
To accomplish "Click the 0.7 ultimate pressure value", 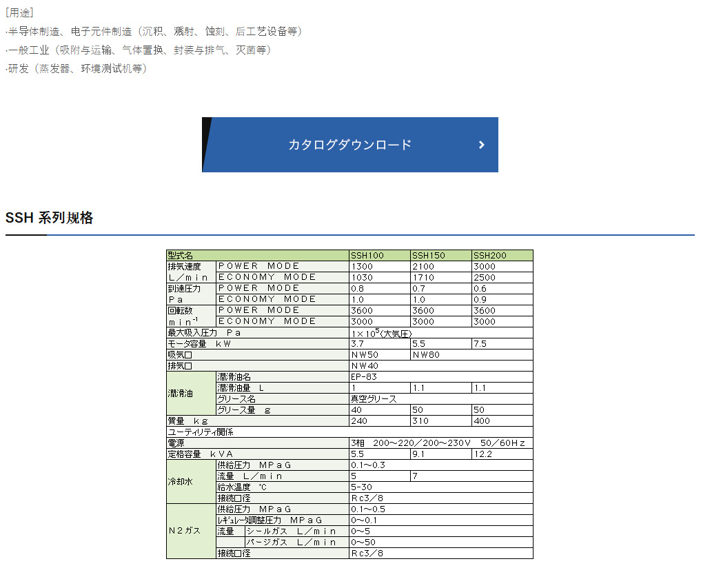I will click(440, 288).
